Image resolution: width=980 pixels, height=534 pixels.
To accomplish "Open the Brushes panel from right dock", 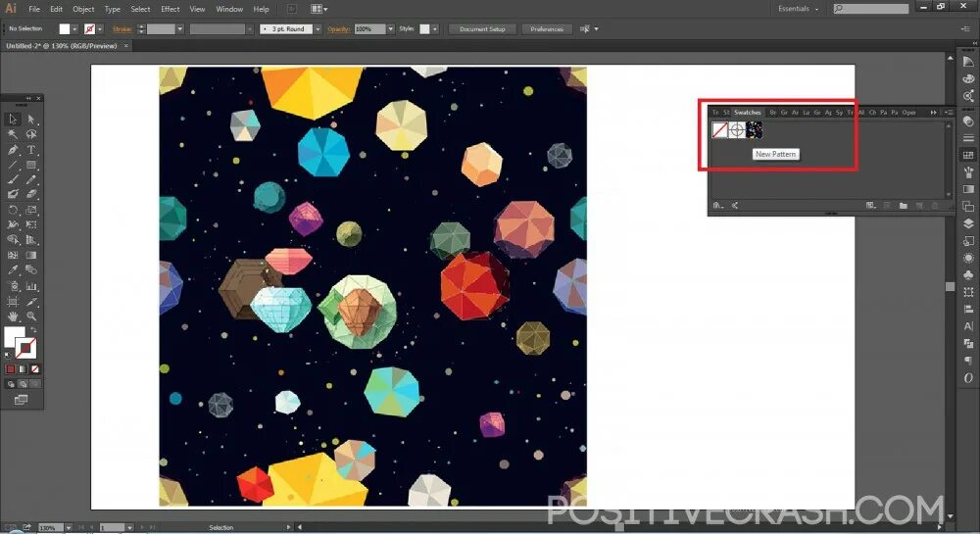I will point(968,172).
